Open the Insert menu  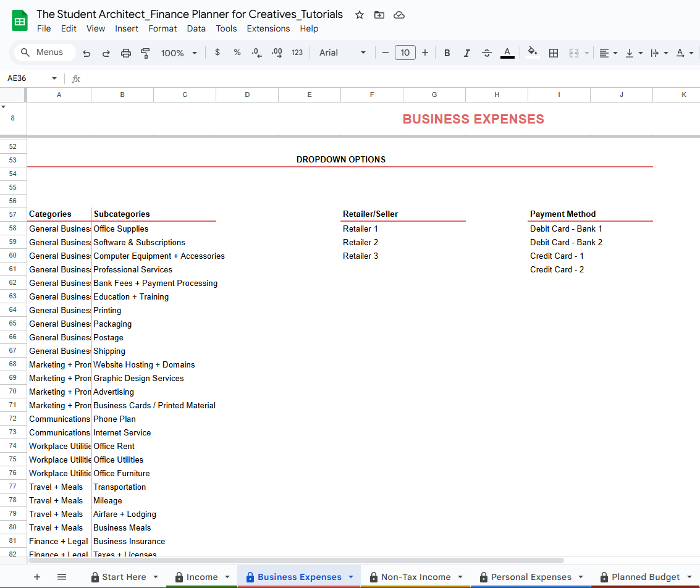(126, 28)
